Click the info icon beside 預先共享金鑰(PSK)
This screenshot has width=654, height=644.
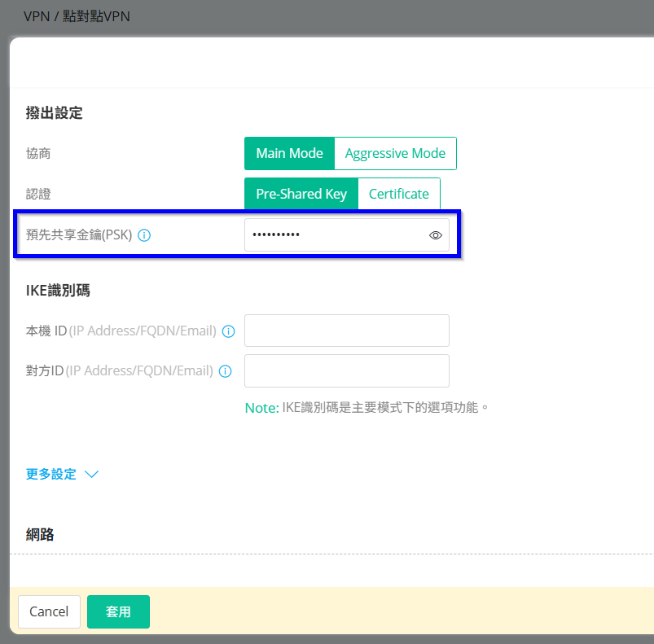[144, 235]
